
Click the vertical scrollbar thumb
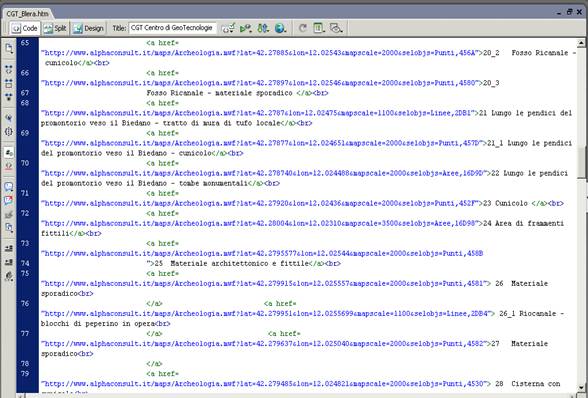click(581, 163)
